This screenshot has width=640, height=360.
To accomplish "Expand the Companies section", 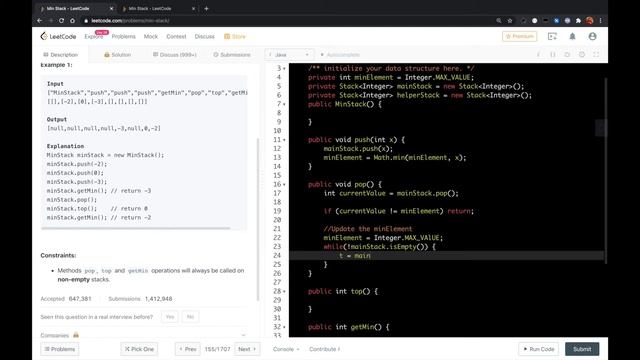I will (243, 335).
